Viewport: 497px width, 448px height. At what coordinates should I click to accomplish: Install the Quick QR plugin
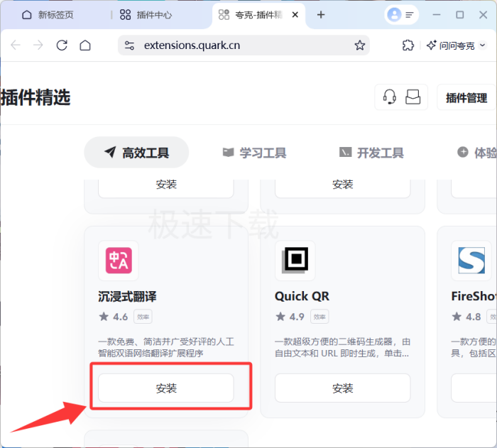coord(342,388)
